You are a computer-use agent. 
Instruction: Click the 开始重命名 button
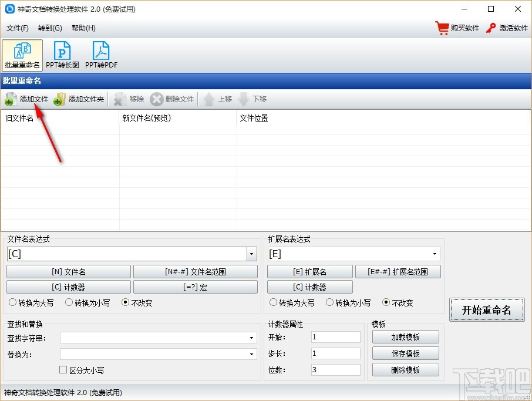coord(487,310)
